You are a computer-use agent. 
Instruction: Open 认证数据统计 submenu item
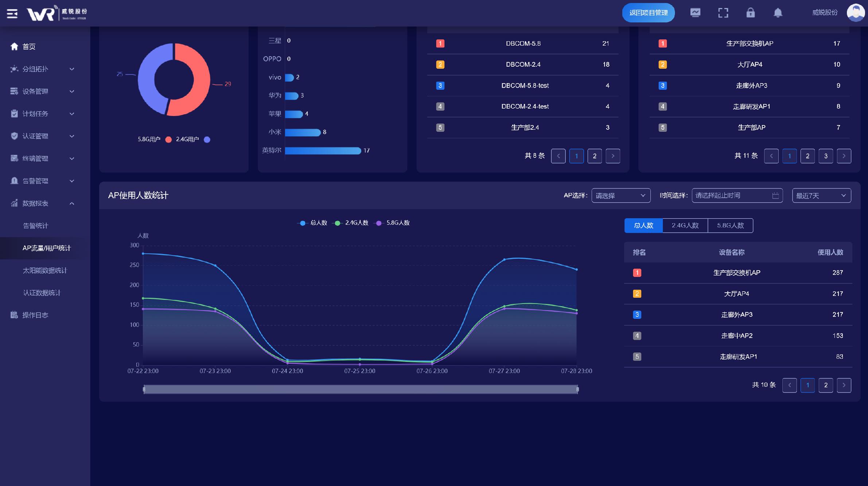pos(42,293)
